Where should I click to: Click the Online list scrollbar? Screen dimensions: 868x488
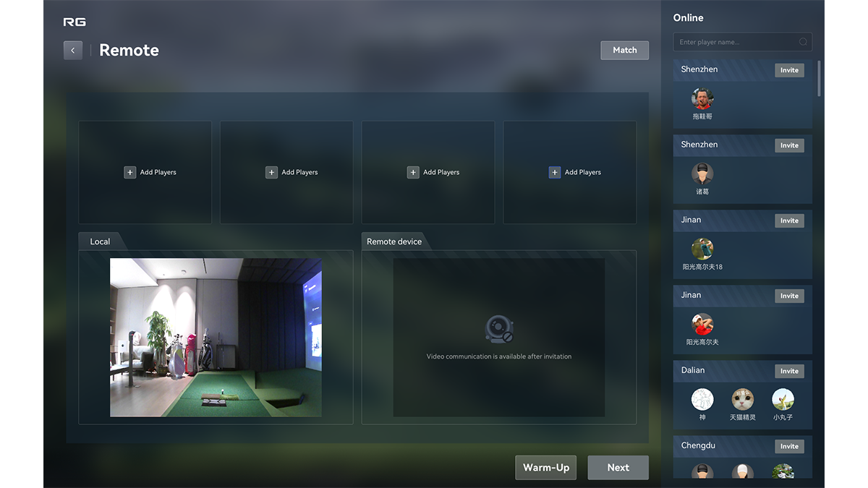coord(819,78)
